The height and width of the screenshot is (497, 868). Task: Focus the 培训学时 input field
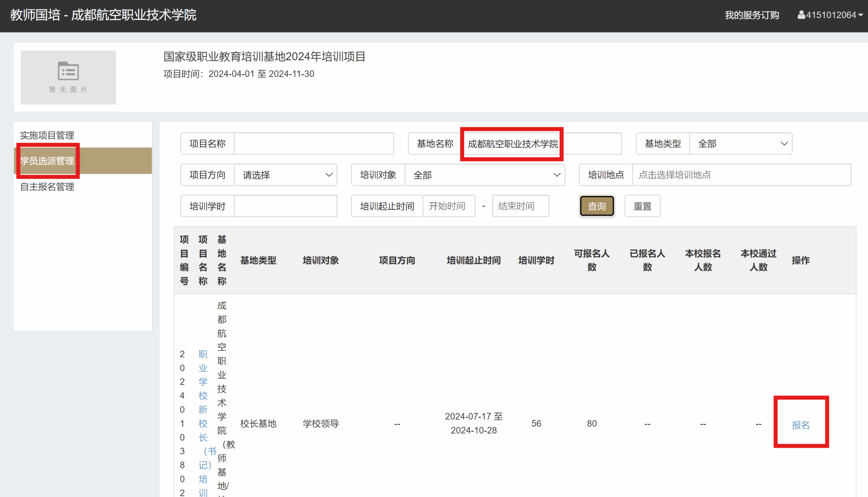click(286, 206)
